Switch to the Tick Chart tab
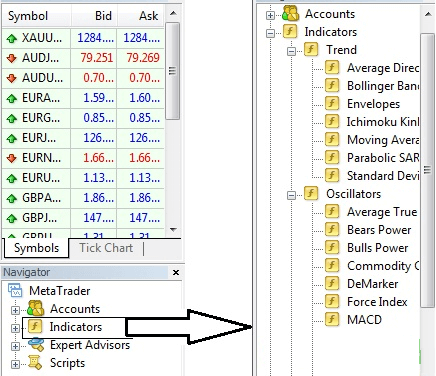 [106, 248]
